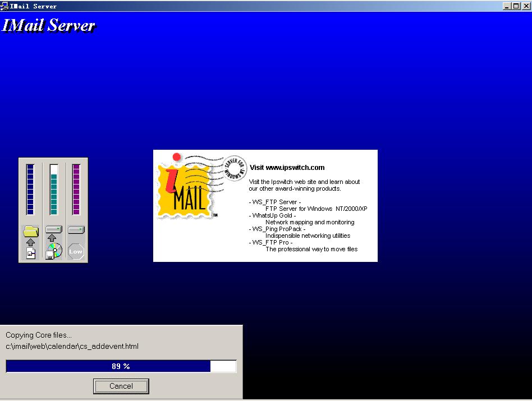This screenshot has width=532, height=401.
Task: Click the Server for Windows NT postmark
Action: [235, 167]
